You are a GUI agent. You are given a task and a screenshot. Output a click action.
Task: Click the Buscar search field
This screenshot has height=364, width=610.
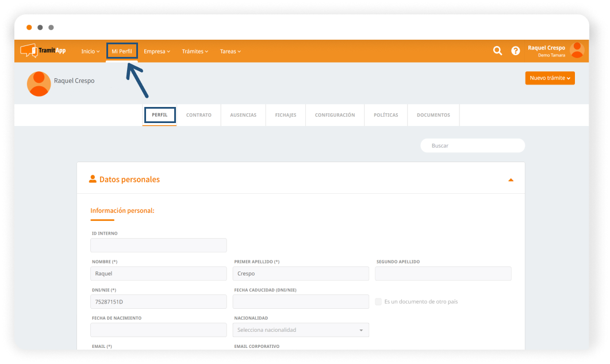pyautogui.click(x=473, y=146)
